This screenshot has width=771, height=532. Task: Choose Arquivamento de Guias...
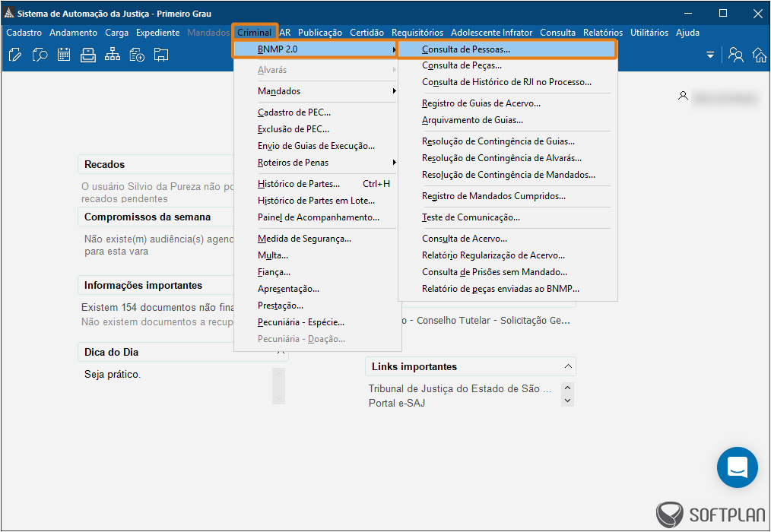(x=507, y=120)
